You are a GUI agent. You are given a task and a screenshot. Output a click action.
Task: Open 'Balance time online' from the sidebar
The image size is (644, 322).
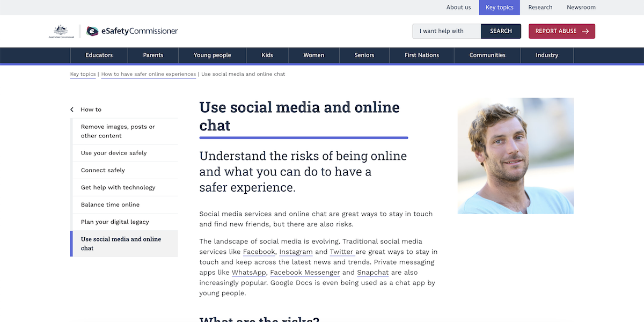tap(110, 204)
